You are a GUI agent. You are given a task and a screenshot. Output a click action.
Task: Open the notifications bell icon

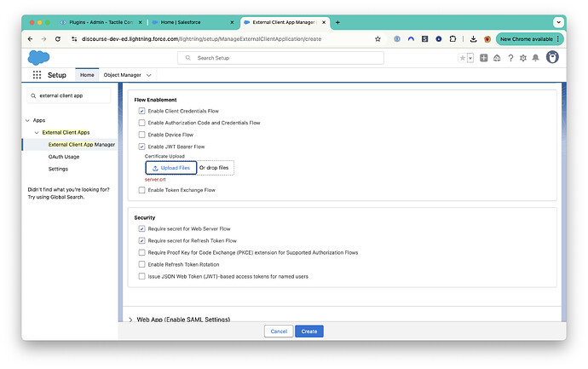pos(535,58)
